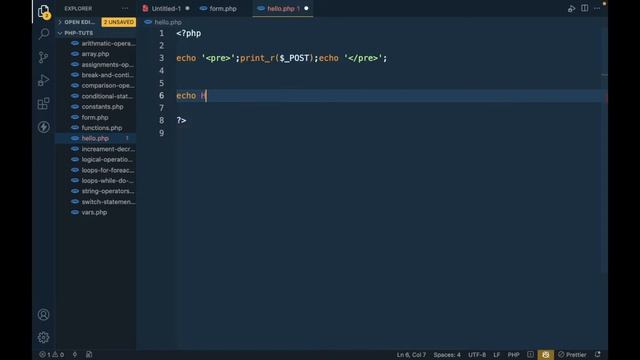Place cursor after echo on line 6
Screen dimensions: 640x360
[x=196, y=96]
